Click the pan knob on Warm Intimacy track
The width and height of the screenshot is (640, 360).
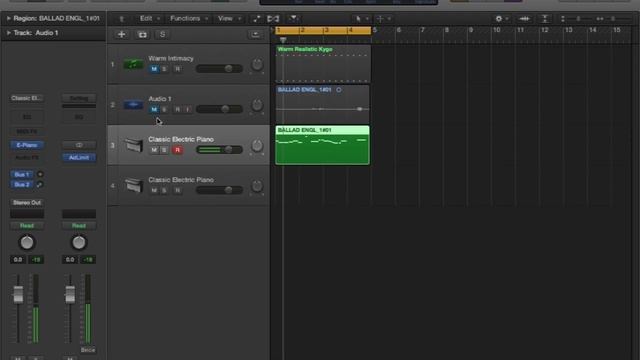[x=257, y=64]
